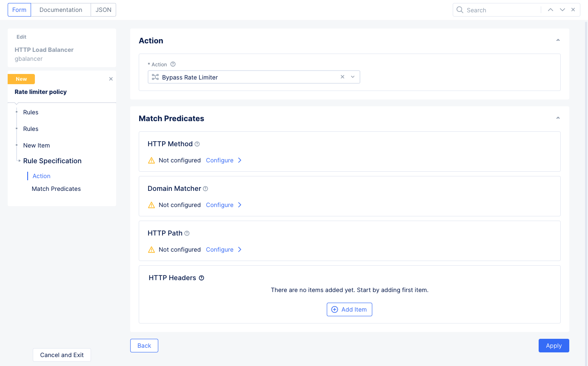Add an item to HTTP Headers

pos(349,309)
